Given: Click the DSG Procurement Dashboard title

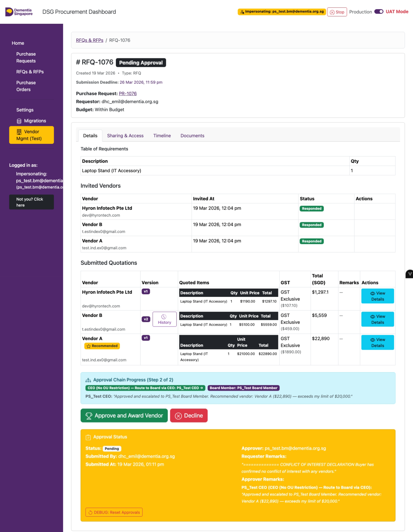Looking at the screenshot, I should [x=79, y=12].
